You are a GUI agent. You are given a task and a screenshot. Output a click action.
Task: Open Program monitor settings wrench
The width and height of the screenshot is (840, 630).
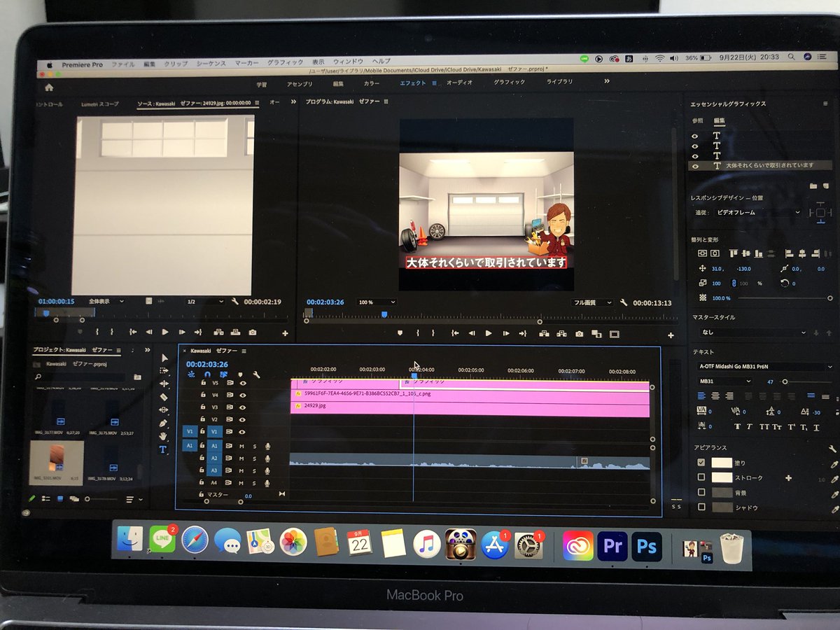pyautogui.click(x=623, y=303)
